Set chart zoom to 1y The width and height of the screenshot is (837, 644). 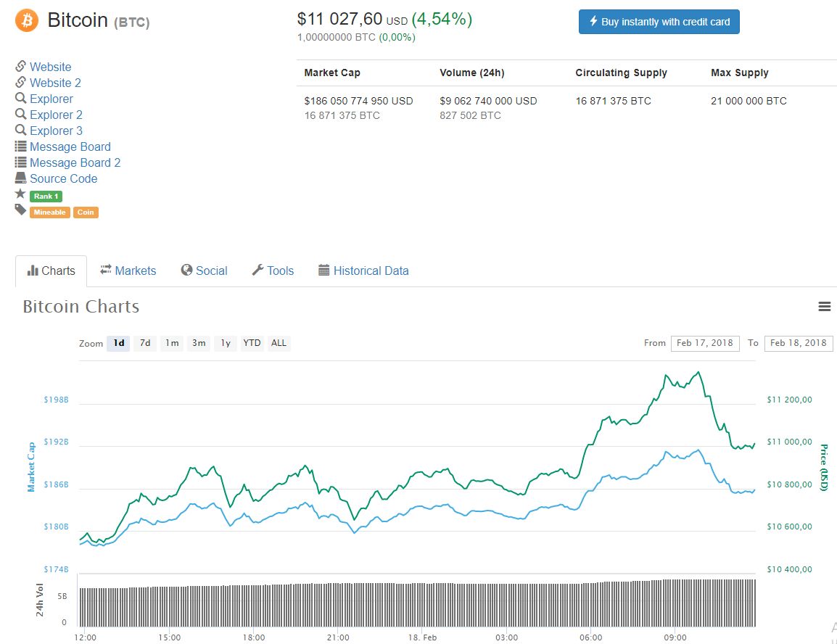pos(226,343)
